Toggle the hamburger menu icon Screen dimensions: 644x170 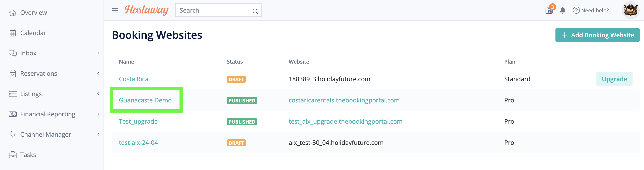pos(115,11)
